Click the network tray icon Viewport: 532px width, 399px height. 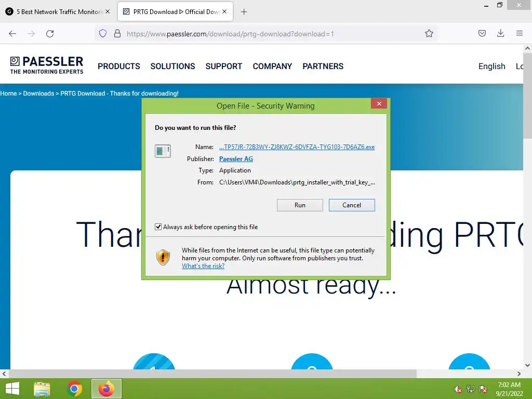[471, 389]
